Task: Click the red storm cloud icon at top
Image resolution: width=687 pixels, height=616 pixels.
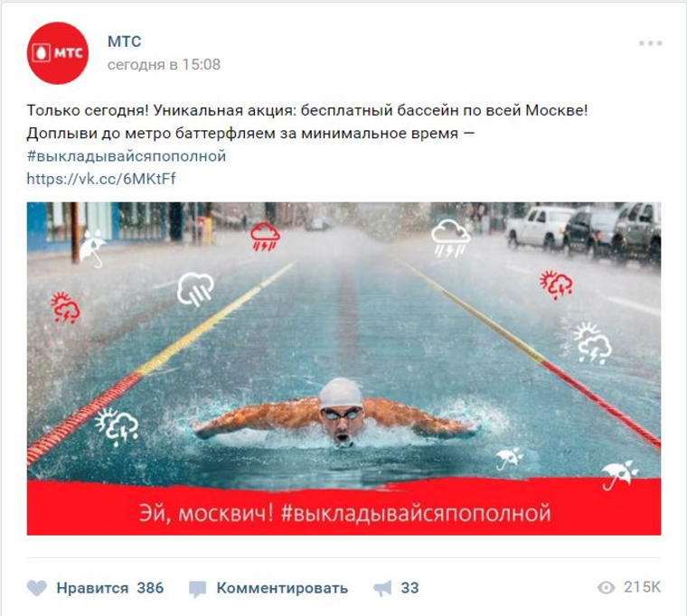Action: (x=265, y=237)
